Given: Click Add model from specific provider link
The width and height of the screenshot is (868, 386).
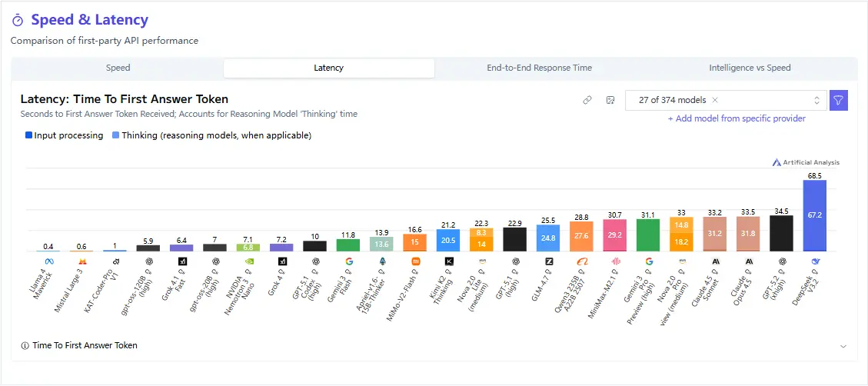Looking at the screenshot, I should (x=737, y=118).
